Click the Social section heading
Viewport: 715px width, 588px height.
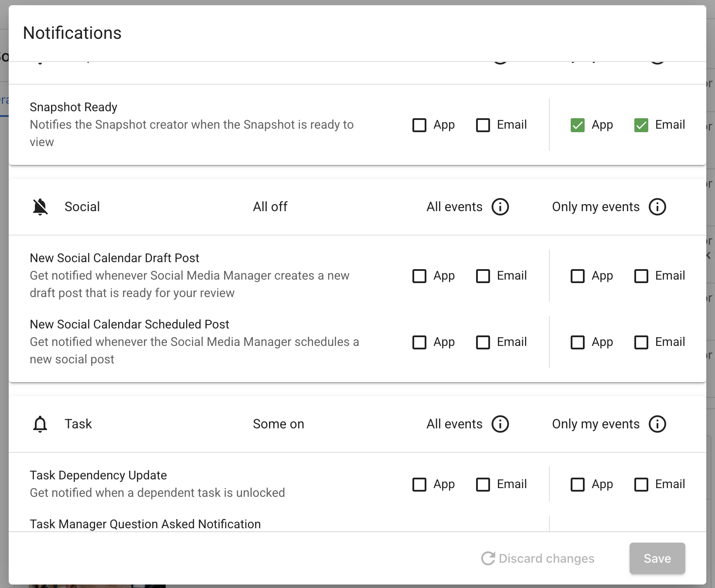(x=82, y=207)
